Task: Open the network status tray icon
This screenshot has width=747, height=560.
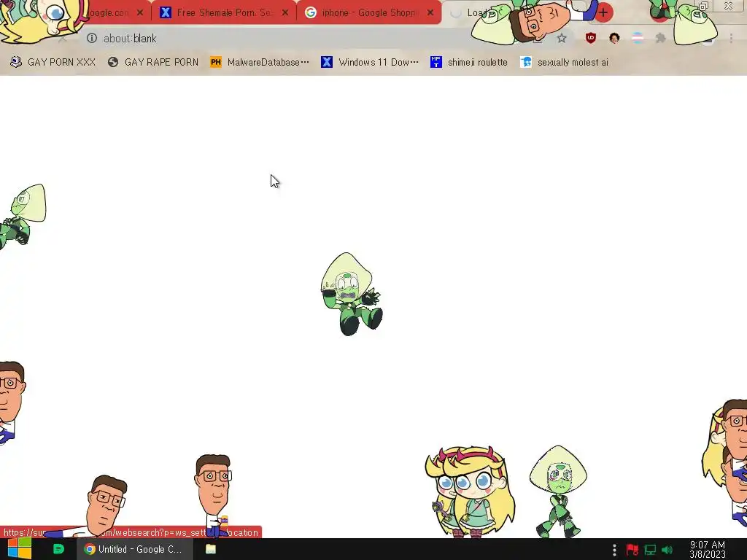Action: (650, 550)
